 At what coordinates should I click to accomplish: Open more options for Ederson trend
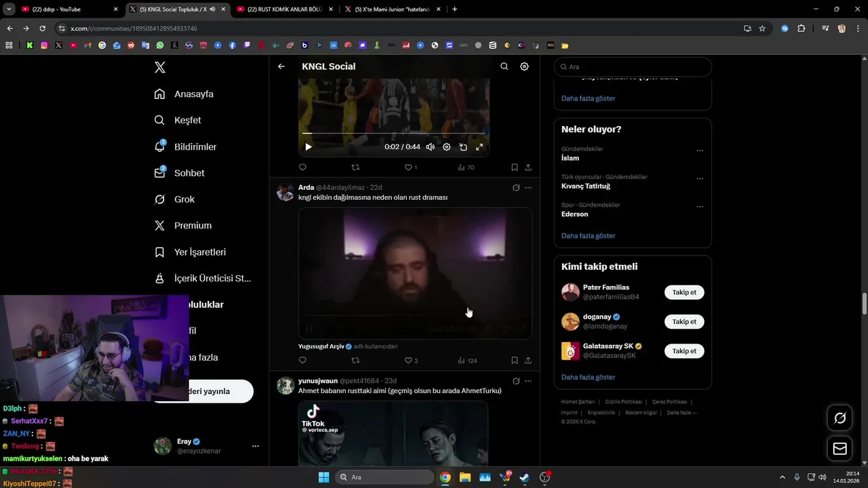(x=700, y=207)
